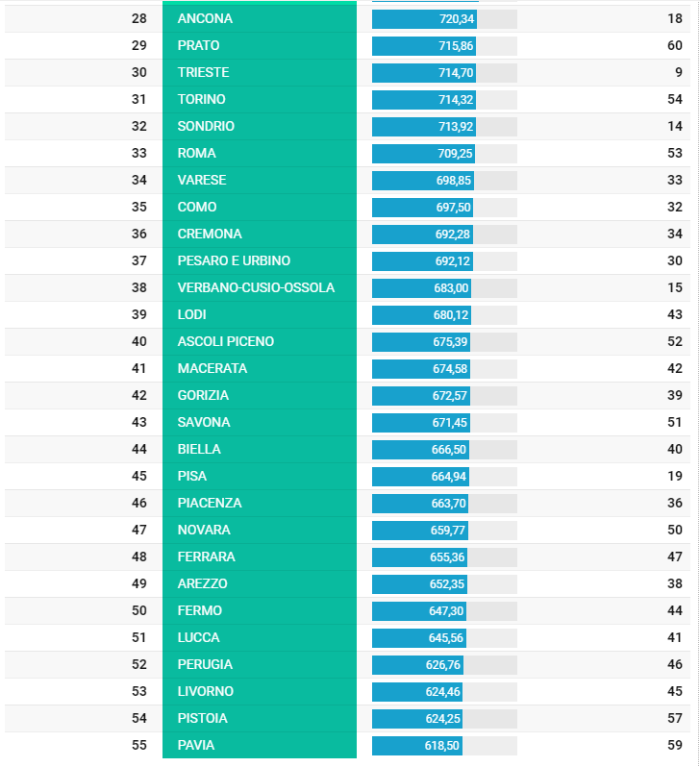The image size is (700, 767).
Task: Click the PAVIA score bar 618,50
Action: 417,746
